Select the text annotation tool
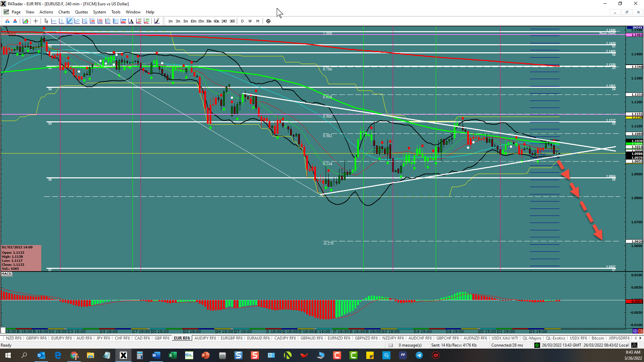Viewport: 644px width, 362px height. pyautogui.click(x=131, y=21)
